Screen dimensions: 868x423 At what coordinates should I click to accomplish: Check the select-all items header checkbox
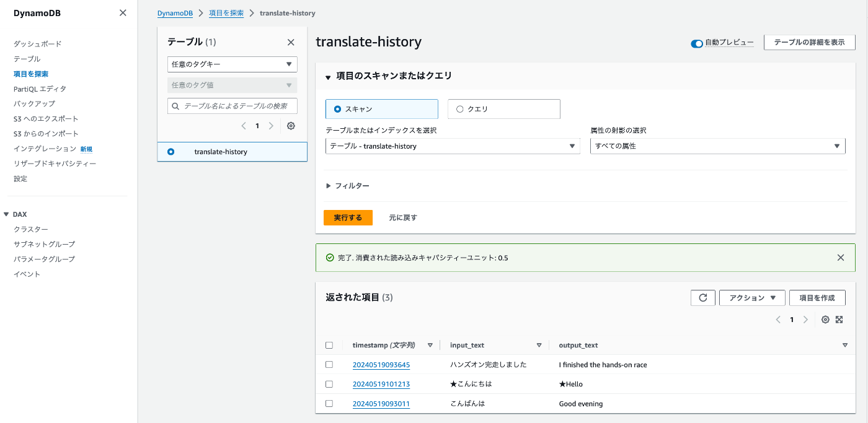click(329, 345)
